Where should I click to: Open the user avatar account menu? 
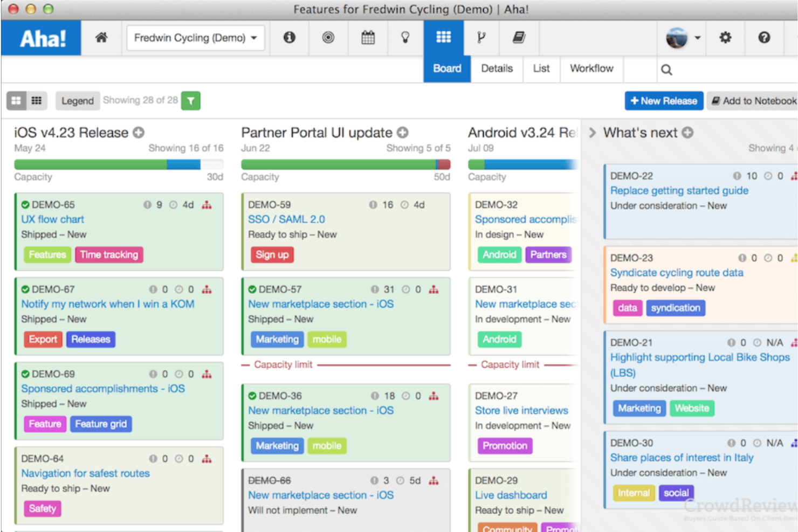683,38
